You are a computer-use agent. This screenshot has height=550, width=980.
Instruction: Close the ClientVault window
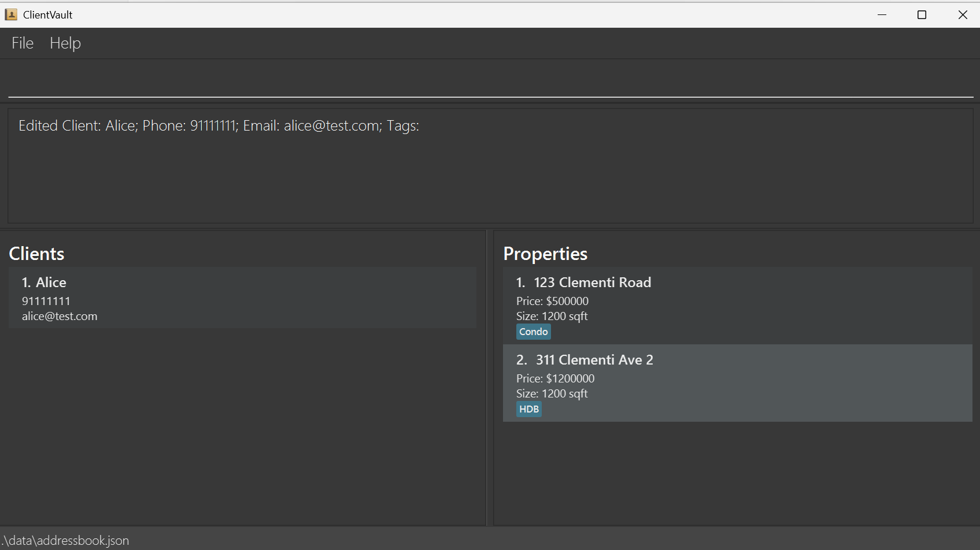(x=962, y=14)
